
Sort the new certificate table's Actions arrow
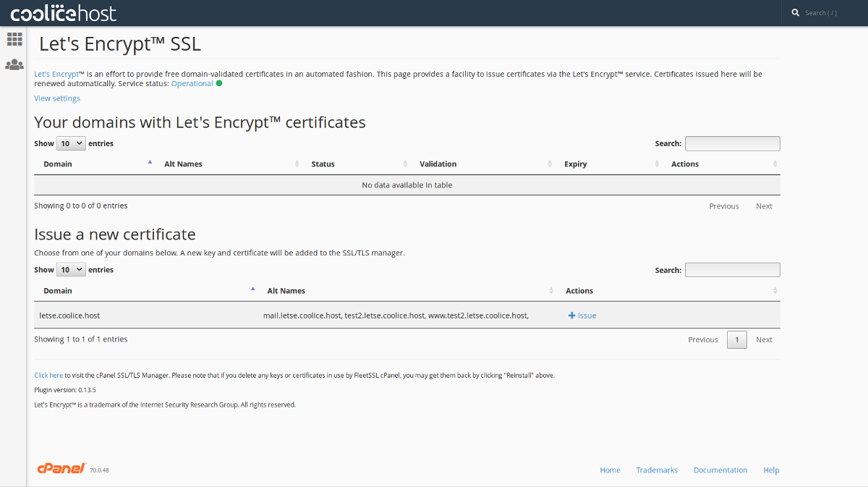click(x=775, y=291)
